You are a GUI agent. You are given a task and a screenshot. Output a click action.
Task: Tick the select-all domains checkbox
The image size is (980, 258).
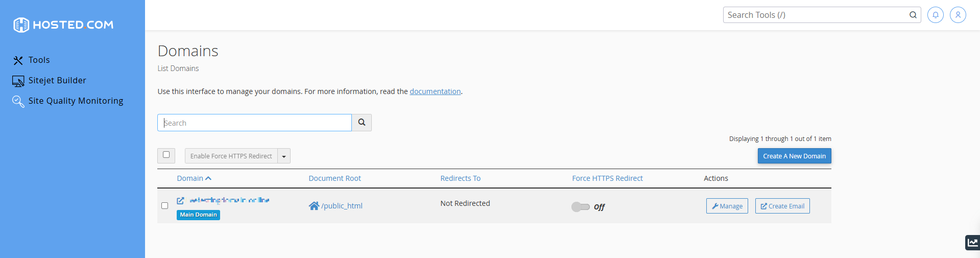click(x=166, y=155)
